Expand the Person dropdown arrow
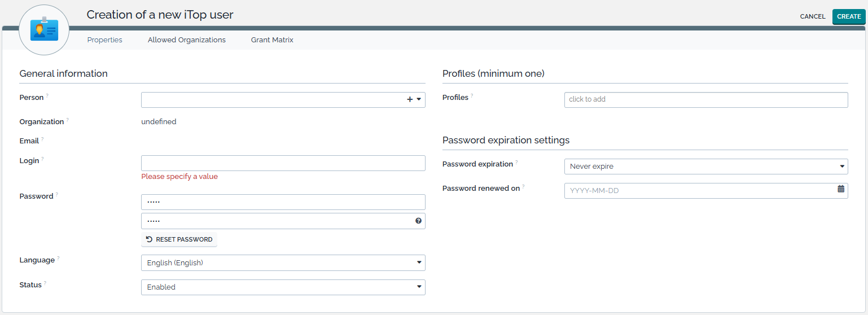Image resolution: width=868 pixels, height=315 pixels. [x=419, y=99]
